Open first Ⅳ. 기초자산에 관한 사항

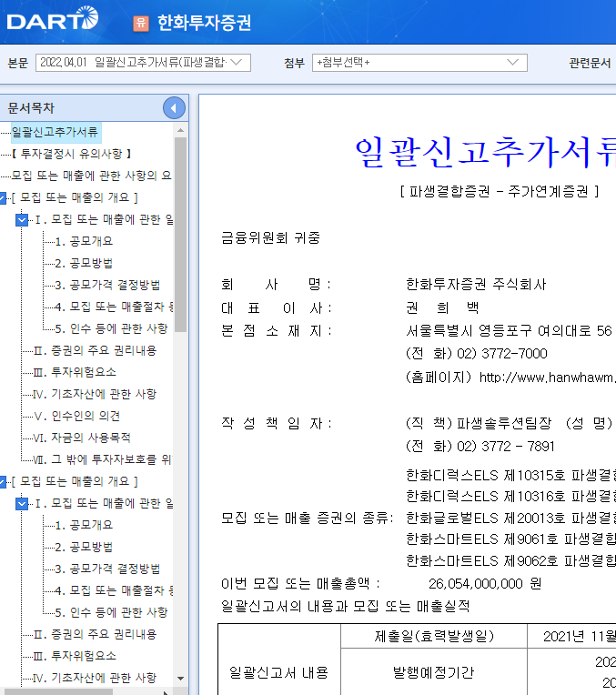pos(95,394)
